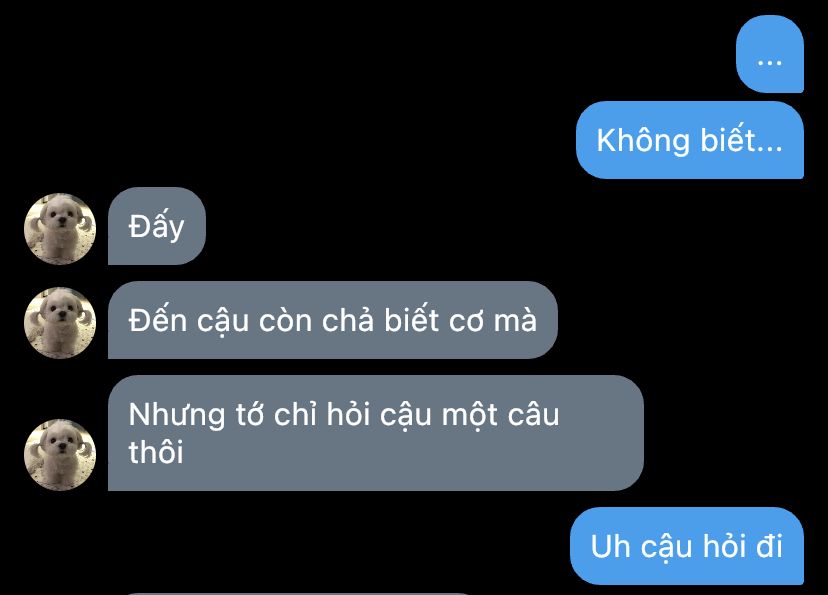Open the dog avatar beside "Đấy" message
The height and width of the screenshot is (595, 828).
tap(60, 229)
